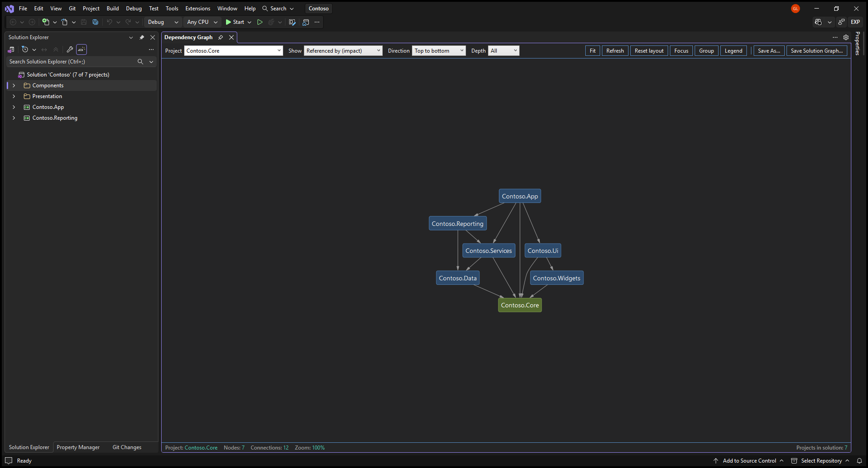Open the Project combo box showing Contoso.Core
Image resolution: width=868 pixels, height=468 pixels.
[234, 51]
